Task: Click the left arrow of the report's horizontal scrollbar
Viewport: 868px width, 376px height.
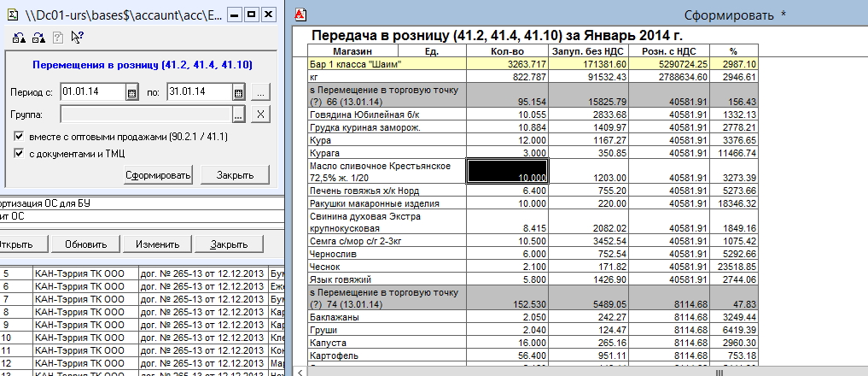Action: pos(299,371)
